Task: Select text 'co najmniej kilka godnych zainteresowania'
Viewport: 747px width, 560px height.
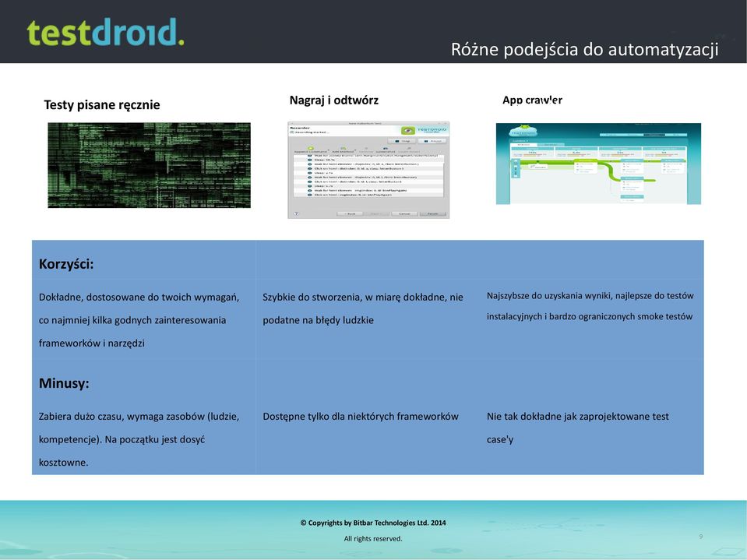Action: (x=132, y=320)
